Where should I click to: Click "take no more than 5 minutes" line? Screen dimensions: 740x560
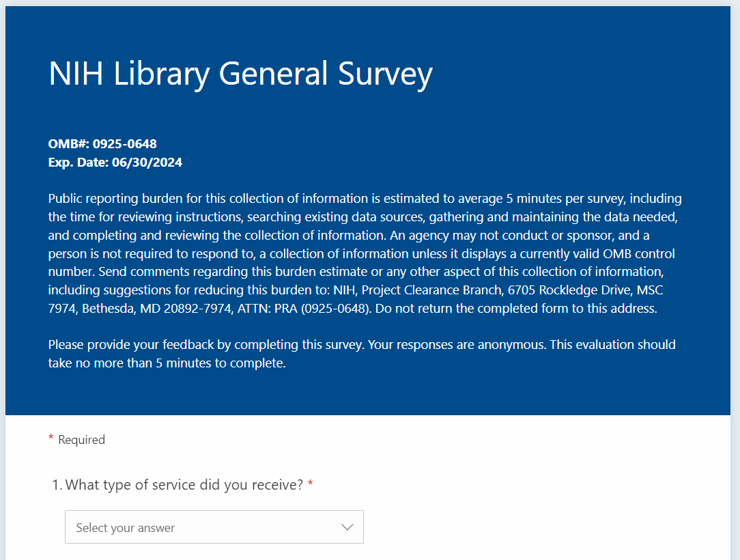167,363
